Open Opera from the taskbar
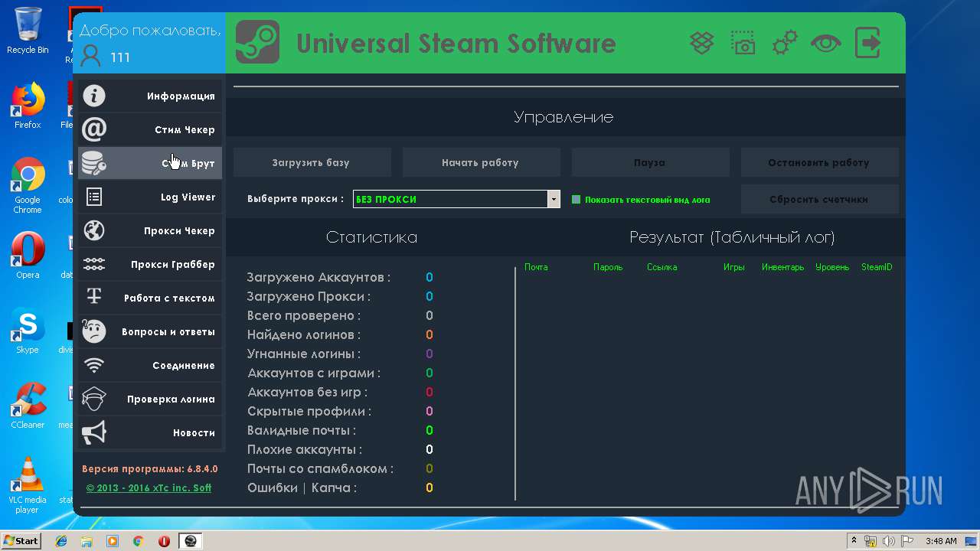This screenshot has height=551, width=980. (164, 541)
